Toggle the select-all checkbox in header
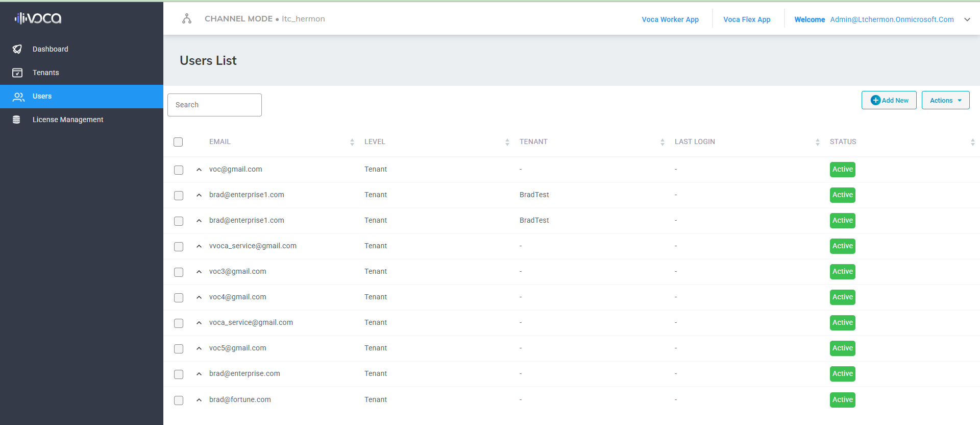980x425 pixels. tap(178, 142)
